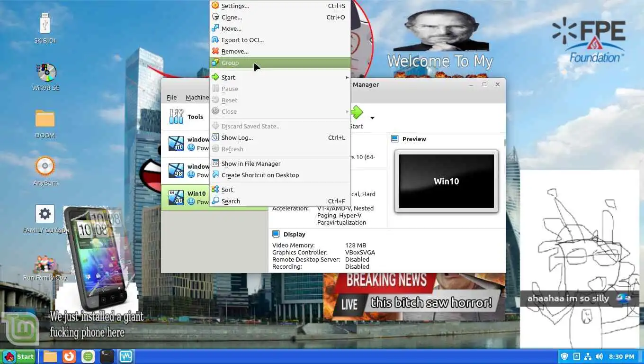Minimize the VirtualBox Manager window
This screenshot has height=364, width=644.
471,84
